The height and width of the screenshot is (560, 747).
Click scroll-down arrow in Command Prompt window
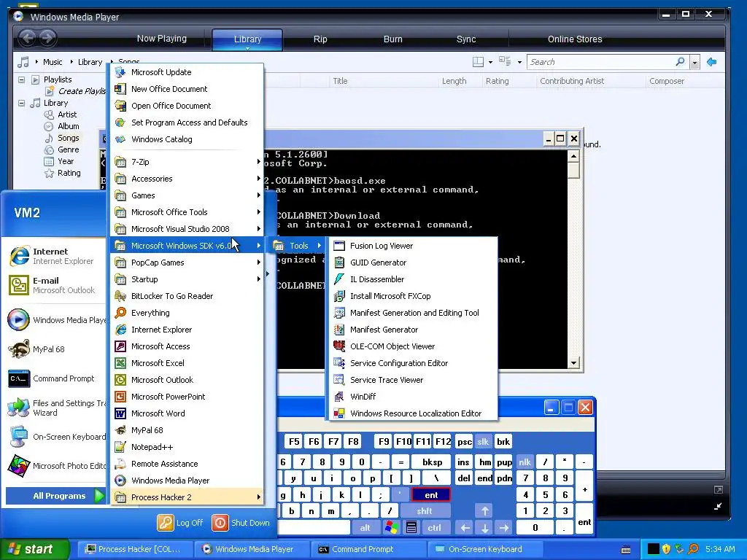pos(573,363)
